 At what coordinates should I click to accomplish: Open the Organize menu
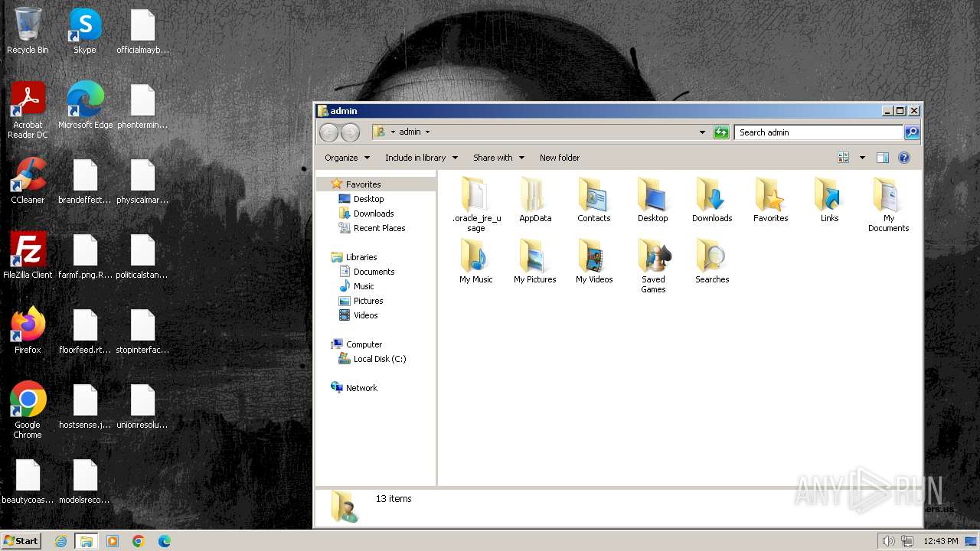coord(347,158)
